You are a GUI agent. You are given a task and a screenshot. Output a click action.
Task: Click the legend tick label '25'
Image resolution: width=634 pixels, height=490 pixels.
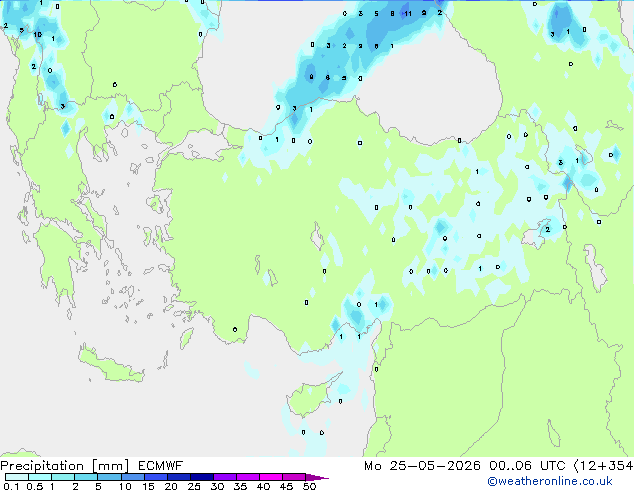click(194, 486)
